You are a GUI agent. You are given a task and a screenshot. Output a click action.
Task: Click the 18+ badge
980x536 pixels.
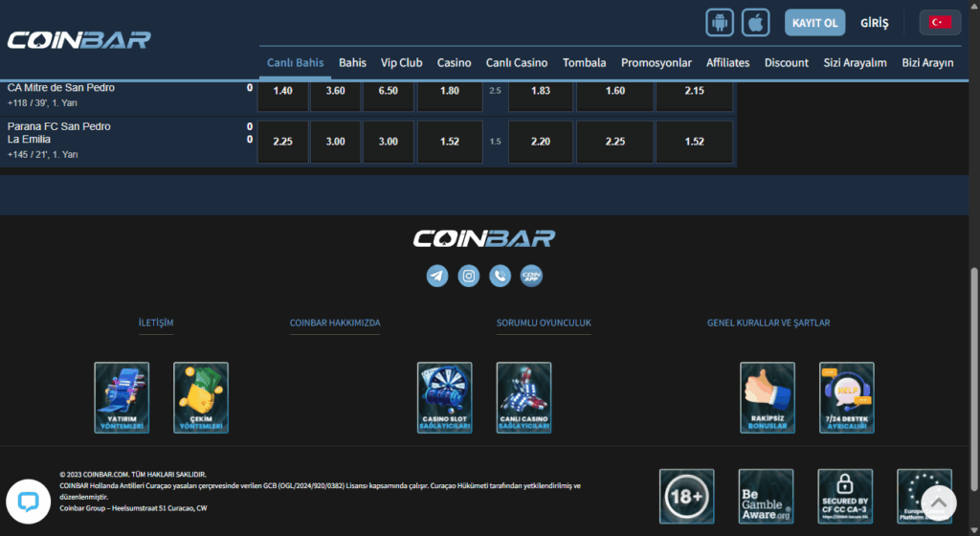pyautogui.click(x=686, y=496)
